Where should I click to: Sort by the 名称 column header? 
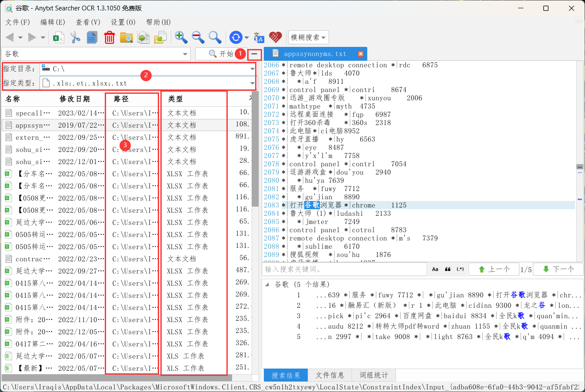(x=29, y=99)
